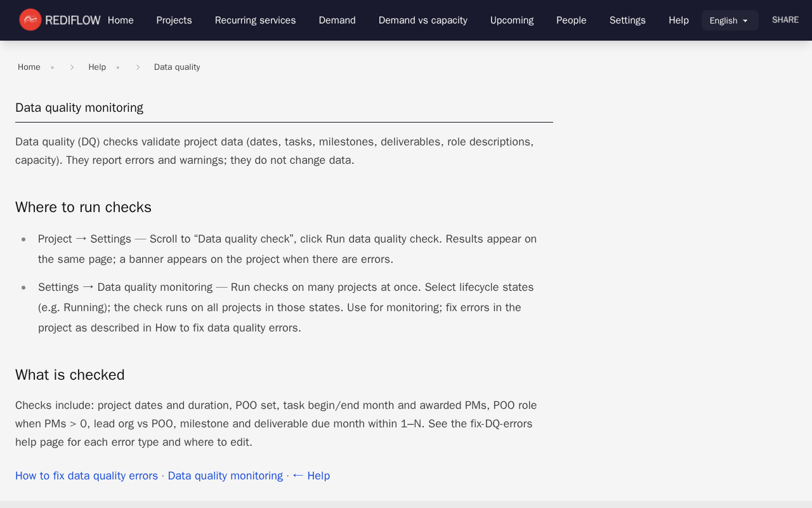Viewport: 812px width, 508px height.
Task: Click the chevron separator after Home breadcrumb
Action: coord(72,67)
